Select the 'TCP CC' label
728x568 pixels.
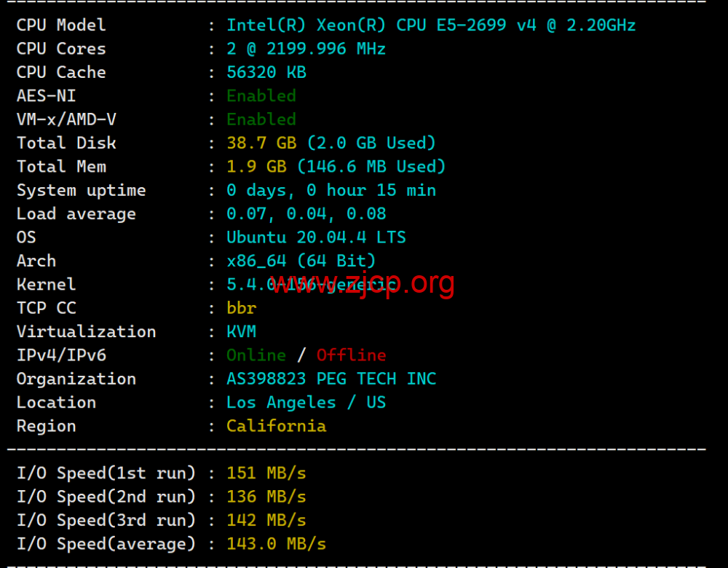(46, 308)
